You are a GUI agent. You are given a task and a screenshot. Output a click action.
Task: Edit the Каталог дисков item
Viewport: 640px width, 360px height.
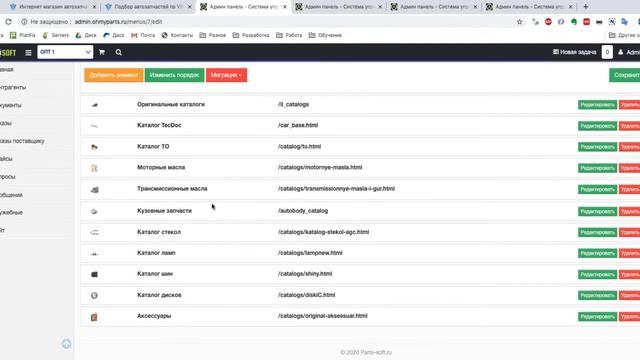click(597, 295)
